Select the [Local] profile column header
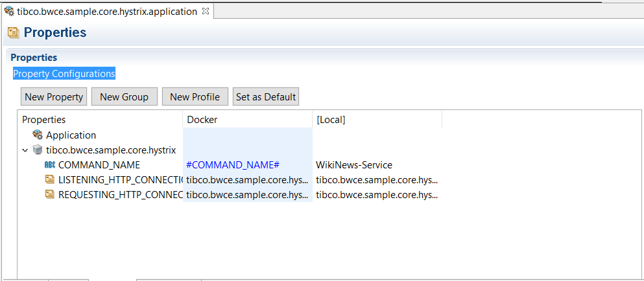The height and width of the screenshot is (281, 644). point(377,119)
